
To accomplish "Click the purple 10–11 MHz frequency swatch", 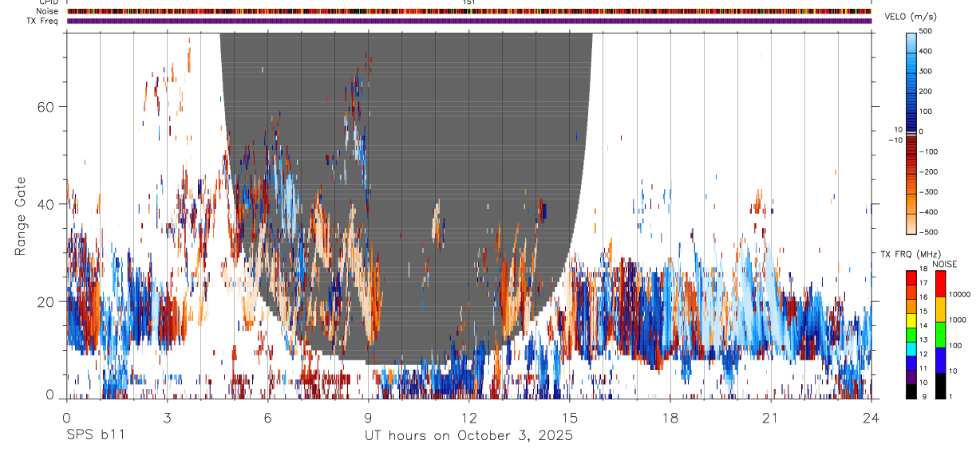I will click(911, 376).
